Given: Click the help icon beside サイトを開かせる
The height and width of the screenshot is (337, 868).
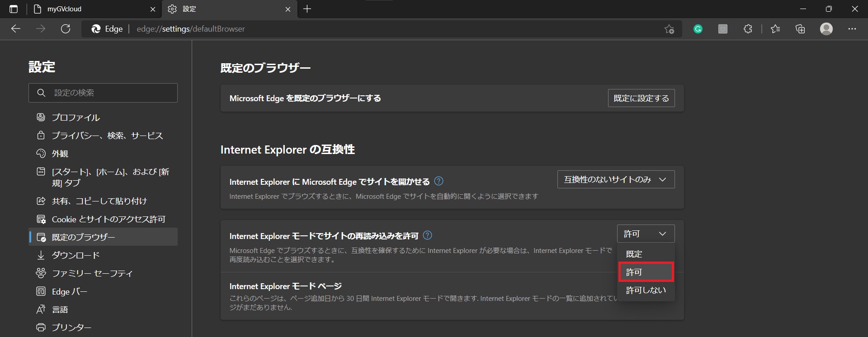Looking at the screenshot, I should [x=439, y=181].
